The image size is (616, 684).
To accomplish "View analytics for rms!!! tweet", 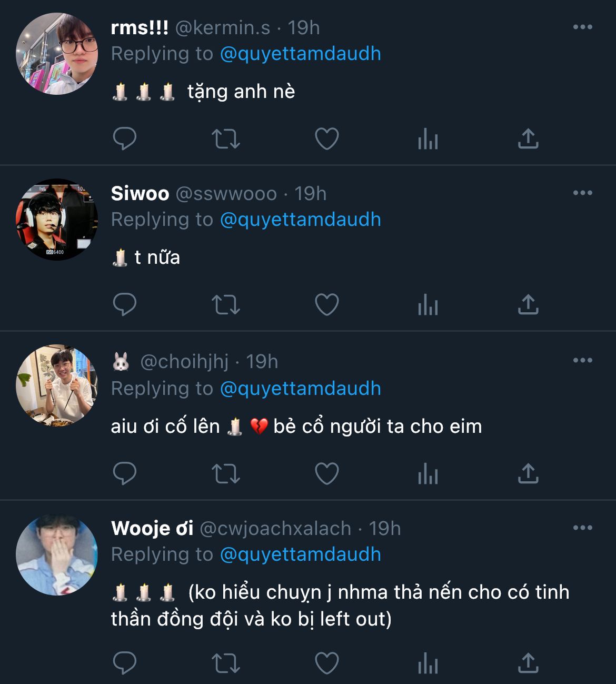I will tap(428, 139).
